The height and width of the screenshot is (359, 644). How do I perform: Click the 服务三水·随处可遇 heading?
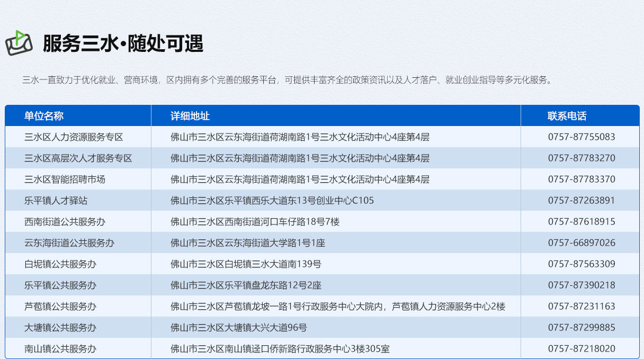123,43
